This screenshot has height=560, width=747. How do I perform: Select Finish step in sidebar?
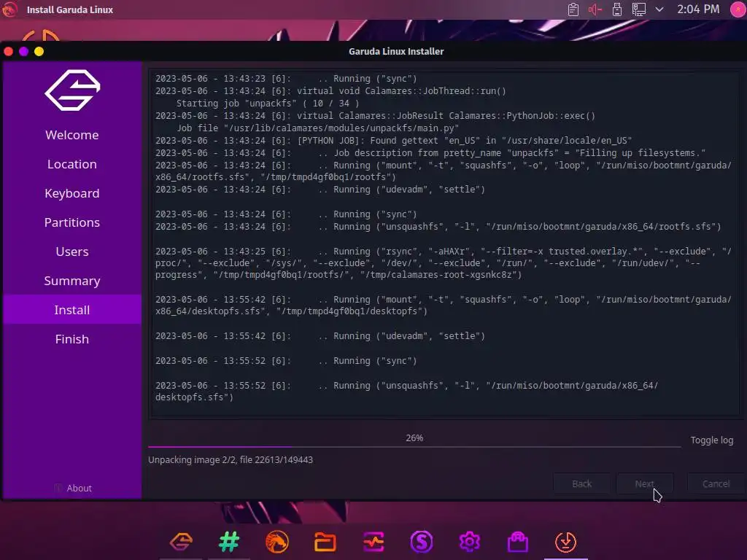tap(72, 339)
